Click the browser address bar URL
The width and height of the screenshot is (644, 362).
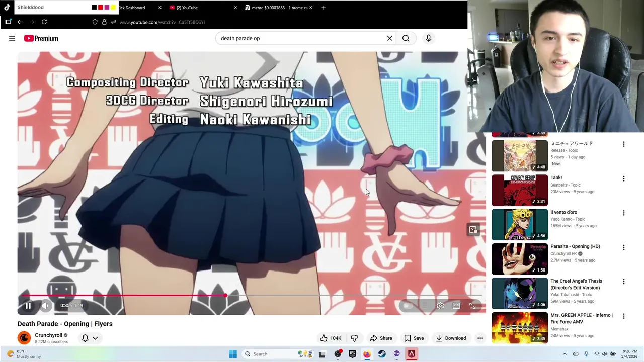tap(163, 22)
